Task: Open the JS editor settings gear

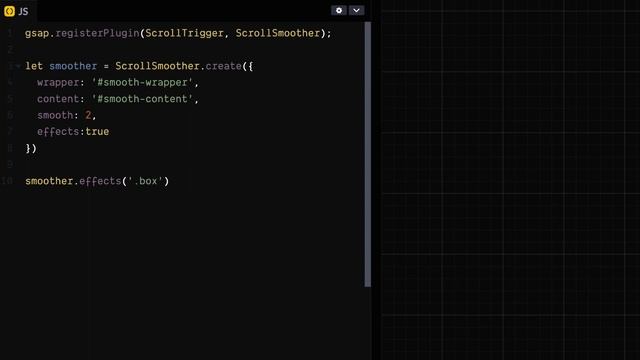Action: pyautogui.click(x=339, y=10)
